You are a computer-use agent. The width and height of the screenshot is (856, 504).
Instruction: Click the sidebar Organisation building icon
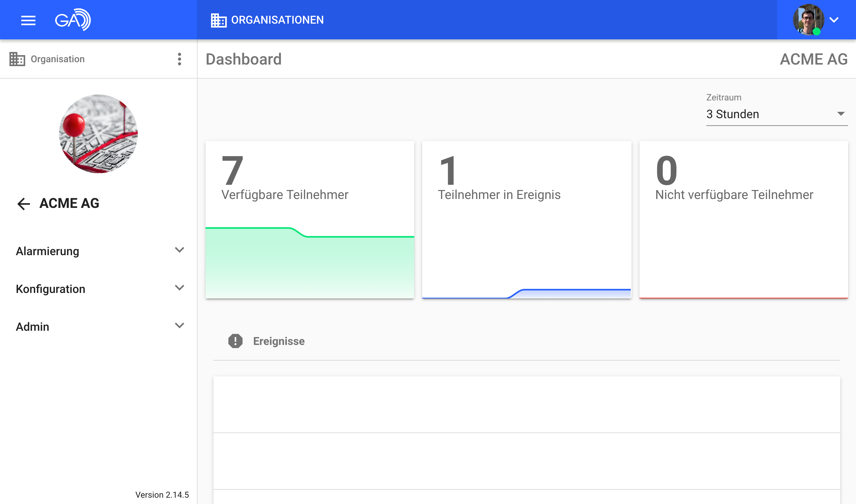17,59
